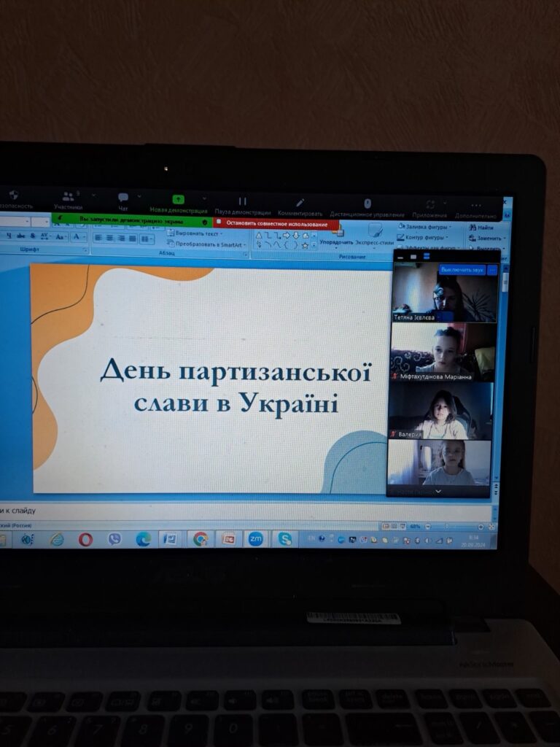The height and width of the screenshot is (747, 560).
Task: Open Microsoft Edge from taskbar
Action: coord(143,539)
